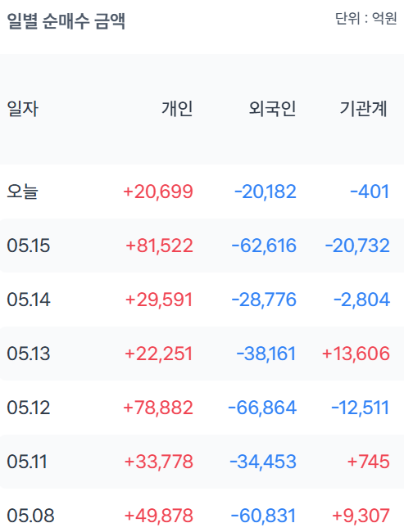
Task: Select the 05.11 date row
Action: [x=202, y=462]
